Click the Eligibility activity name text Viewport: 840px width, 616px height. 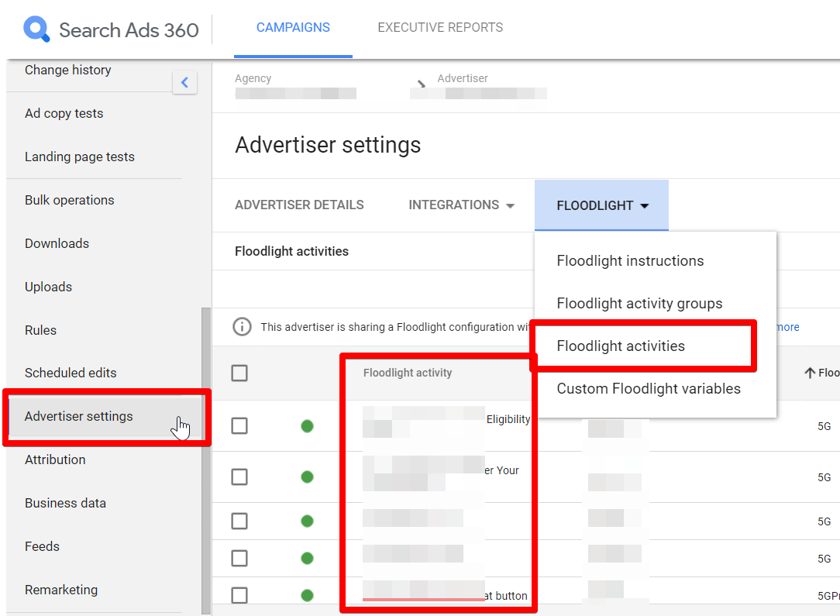pyautogui.click(x=508, y=419)
